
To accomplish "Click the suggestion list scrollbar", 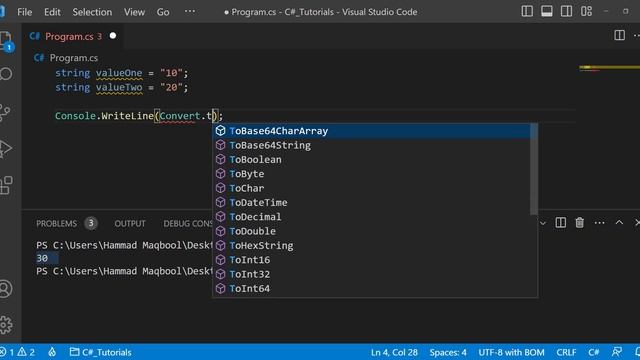I will point(533,169).
